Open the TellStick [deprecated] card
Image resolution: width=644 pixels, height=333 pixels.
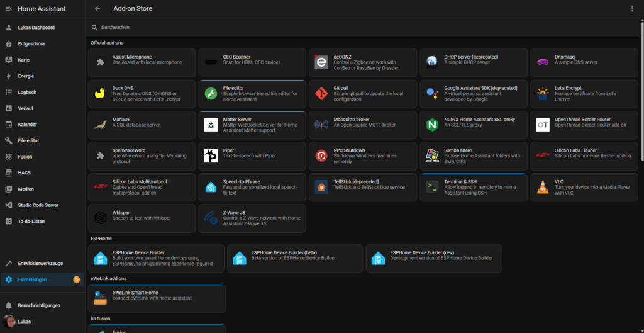(x=363, y=188)
